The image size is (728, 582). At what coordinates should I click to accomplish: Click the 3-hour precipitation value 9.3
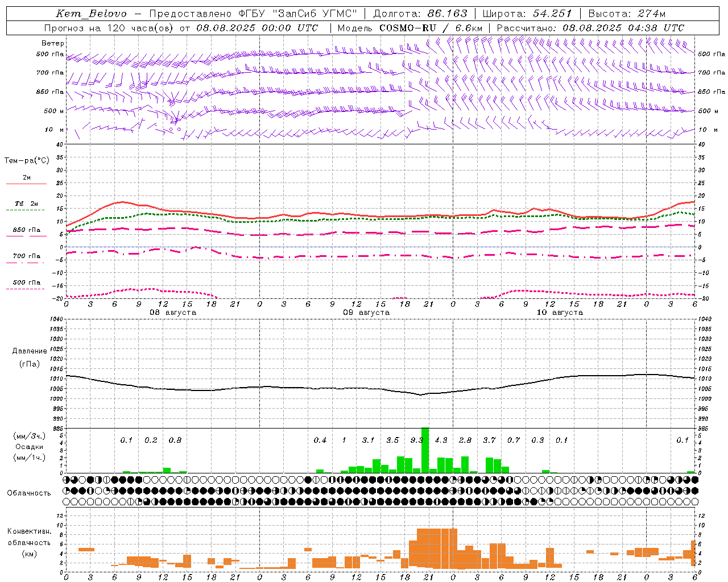[x=416, y=440]
